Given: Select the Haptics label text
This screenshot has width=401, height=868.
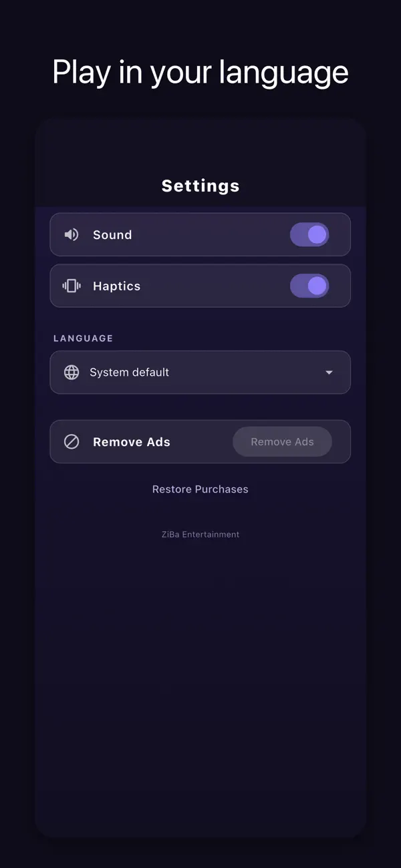Looking at the screenshot, I should [x=117, y=286].
